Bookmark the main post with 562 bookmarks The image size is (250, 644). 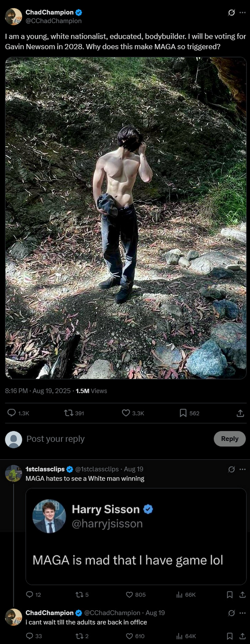189,413
